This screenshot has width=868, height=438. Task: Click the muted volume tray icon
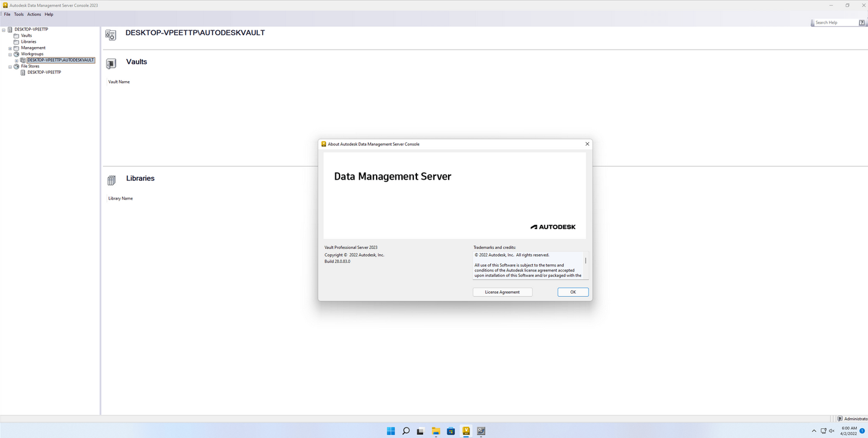coord(832,431)
